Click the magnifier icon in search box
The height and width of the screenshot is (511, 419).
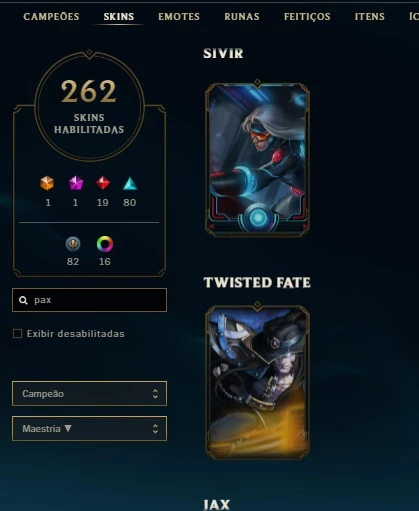tap(23, 300)
